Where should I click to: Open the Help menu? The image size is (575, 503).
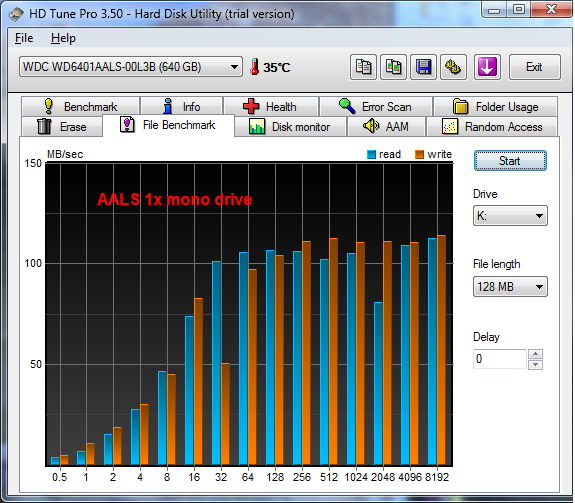click(63, 38)
